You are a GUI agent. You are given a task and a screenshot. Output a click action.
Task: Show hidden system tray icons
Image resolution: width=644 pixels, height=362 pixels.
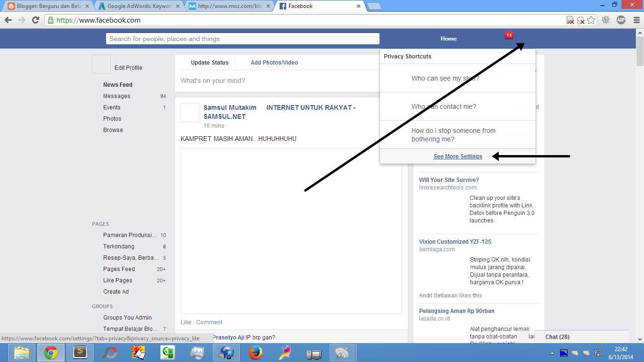point(552,353)
